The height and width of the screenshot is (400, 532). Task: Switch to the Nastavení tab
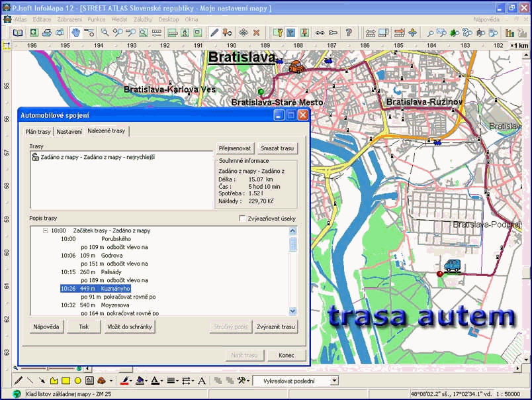(x=69, y=131)
